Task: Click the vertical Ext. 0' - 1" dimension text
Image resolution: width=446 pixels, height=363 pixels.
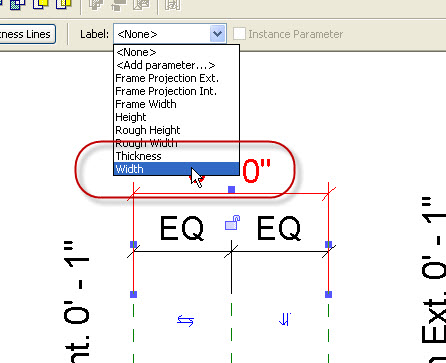Action: 433,279
